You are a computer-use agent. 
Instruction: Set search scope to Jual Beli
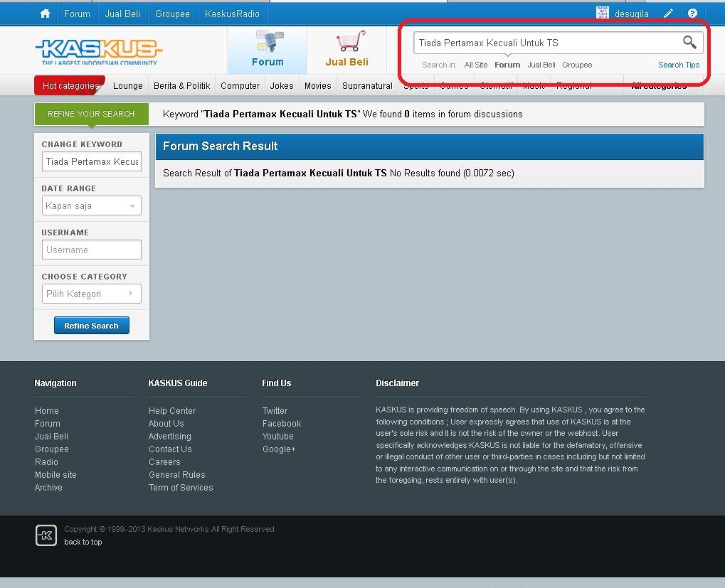[541, 65]
